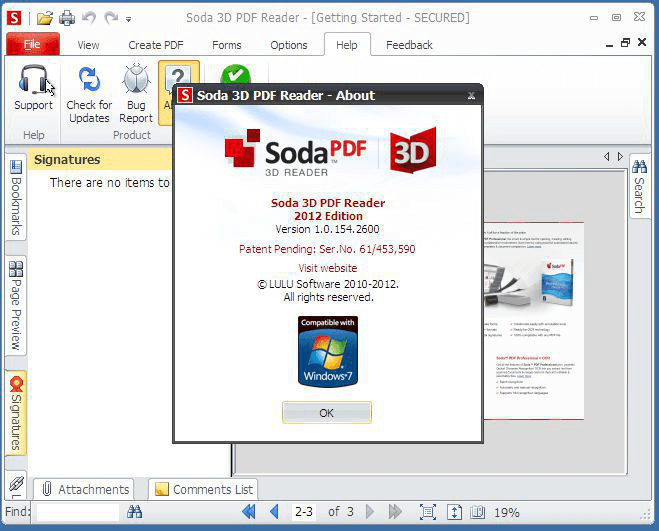Click the binoculars find icon in status bar
Viewport: 659px width, 531px height.
click(x=134, y=512)
